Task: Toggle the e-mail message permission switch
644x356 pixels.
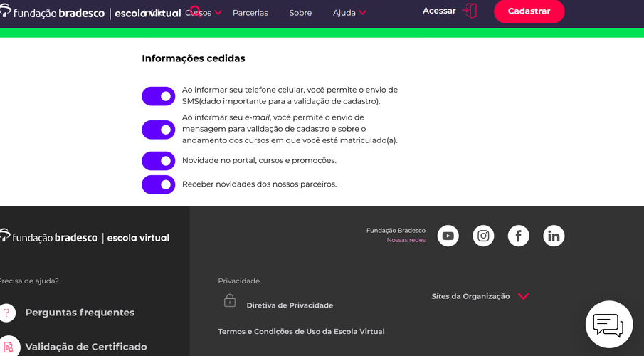Action: 159,130
